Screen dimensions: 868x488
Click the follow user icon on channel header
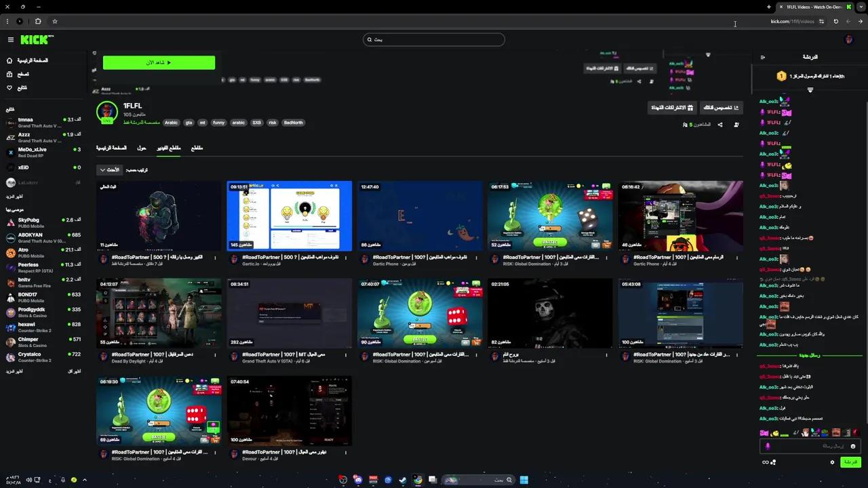(736, 125)
